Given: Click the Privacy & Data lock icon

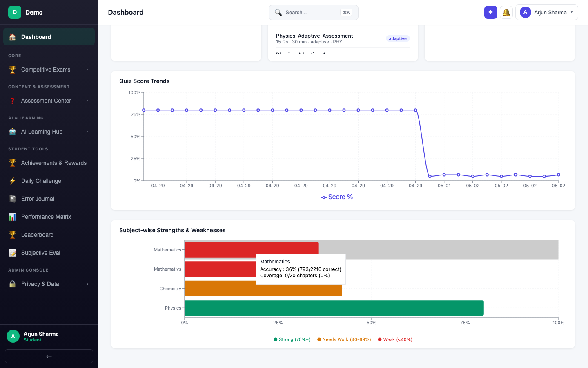Looking at the screenshot, I should pyautogui.click(x=13, y=284).
